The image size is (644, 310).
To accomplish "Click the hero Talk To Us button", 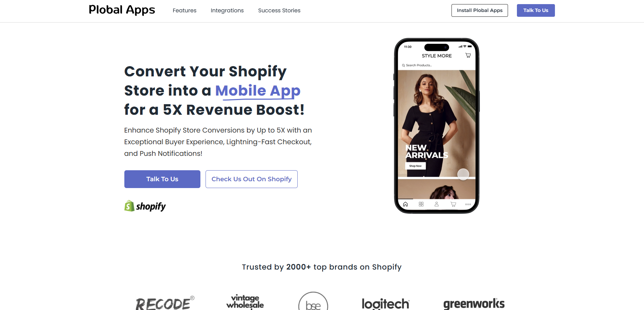I will [162, 179].
